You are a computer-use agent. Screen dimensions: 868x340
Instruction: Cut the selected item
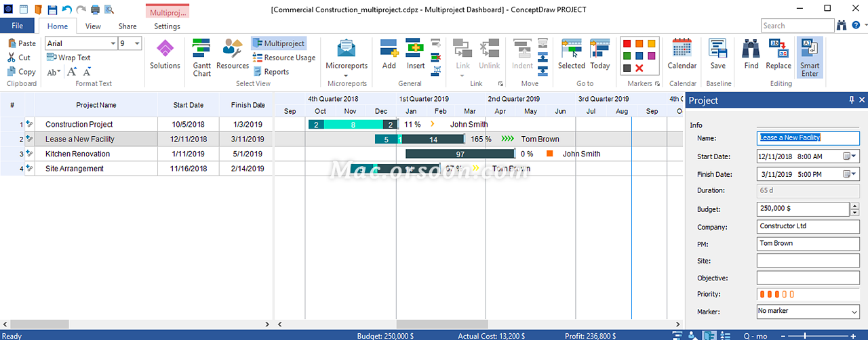coord(19,58)
